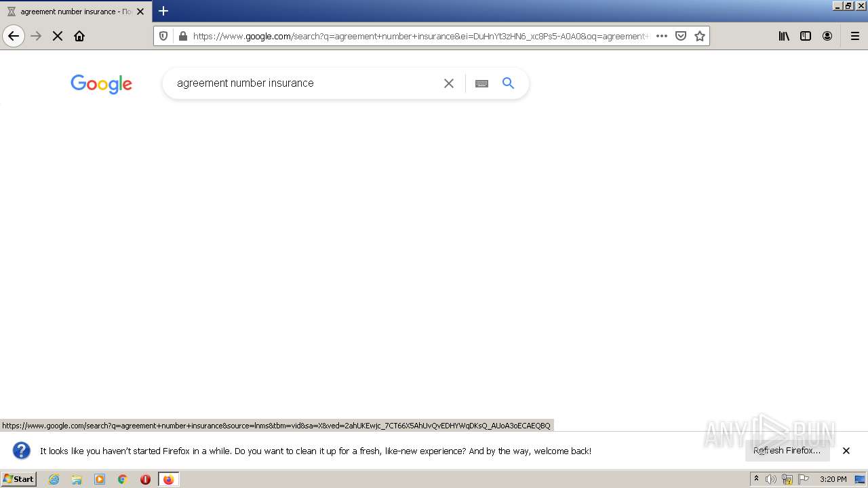Click the question mark notification icon
Screen dimensions: 868x488
[22, 451]
